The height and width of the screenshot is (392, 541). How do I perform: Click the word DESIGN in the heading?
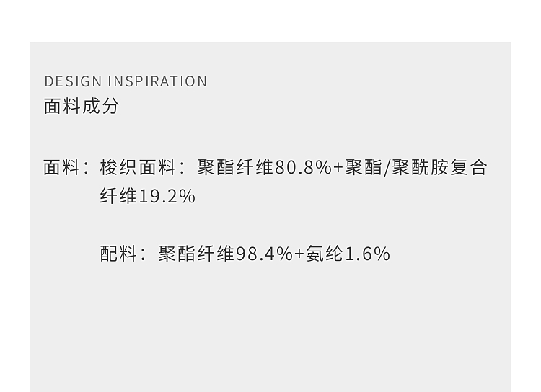coord(73,81)
